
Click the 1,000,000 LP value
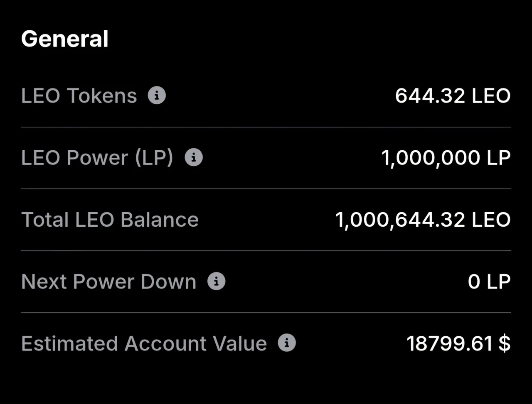[446, 158]
